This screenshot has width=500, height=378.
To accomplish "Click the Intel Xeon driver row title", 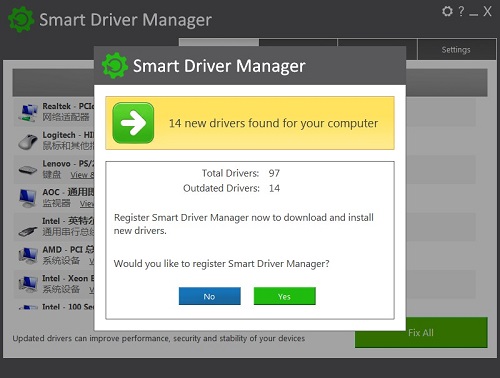I will tap(68, 278).
